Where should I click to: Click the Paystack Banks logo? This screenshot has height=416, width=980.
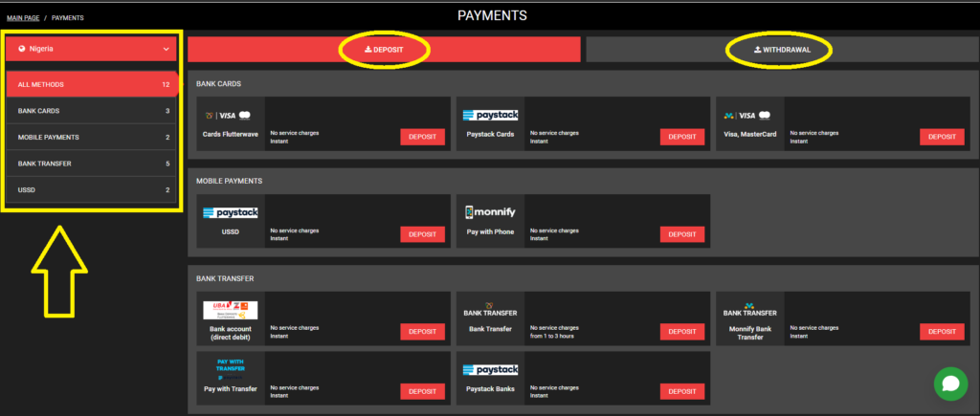[x=491, y=370]
